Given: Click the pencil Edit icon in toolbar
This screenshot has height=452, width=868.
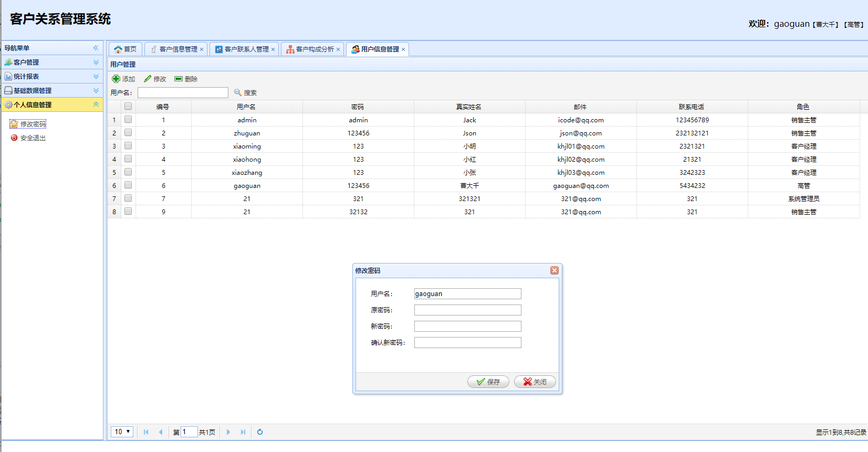Looking at the screenshot, I should pos(148,79).
